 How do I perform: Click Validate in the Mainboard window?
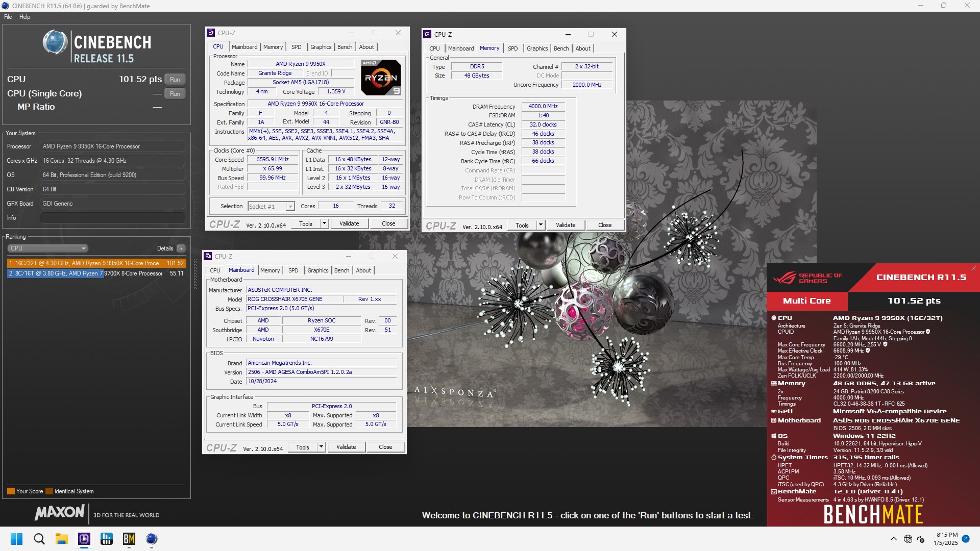(346, 447)
